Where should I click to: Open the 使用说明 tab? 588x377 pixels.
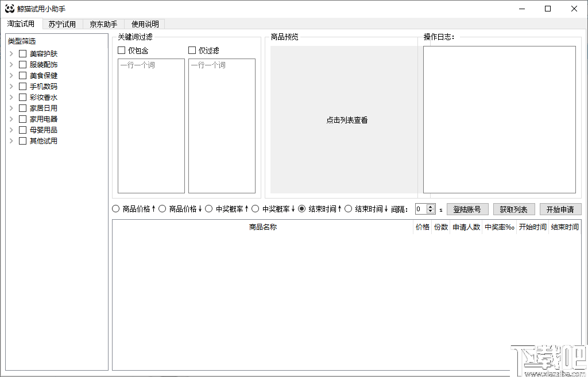(144, 24)
